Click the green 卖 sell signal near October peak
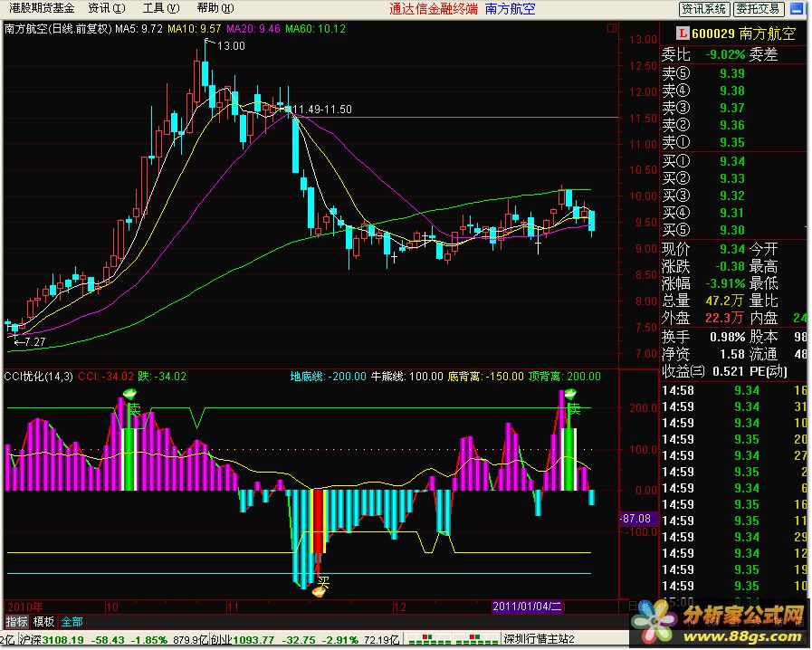The image size is (812, 650). [134, 409]
